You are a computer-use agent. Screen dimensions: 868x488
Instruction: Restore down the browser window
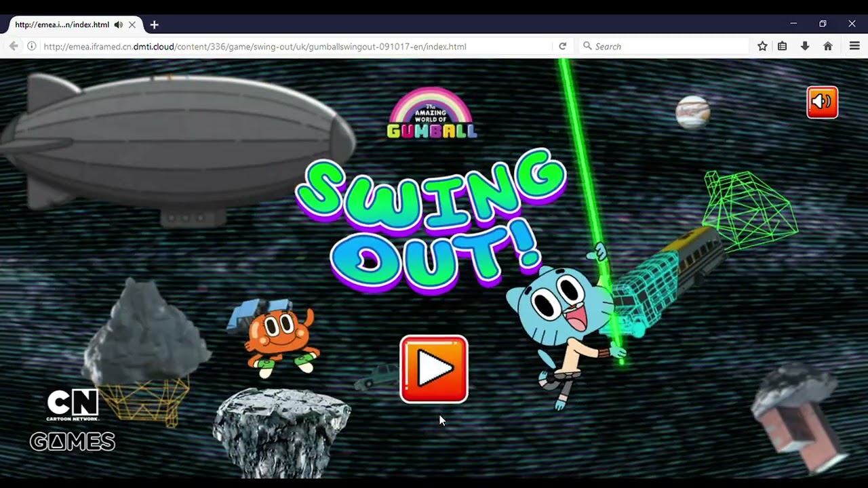[823, 24]
